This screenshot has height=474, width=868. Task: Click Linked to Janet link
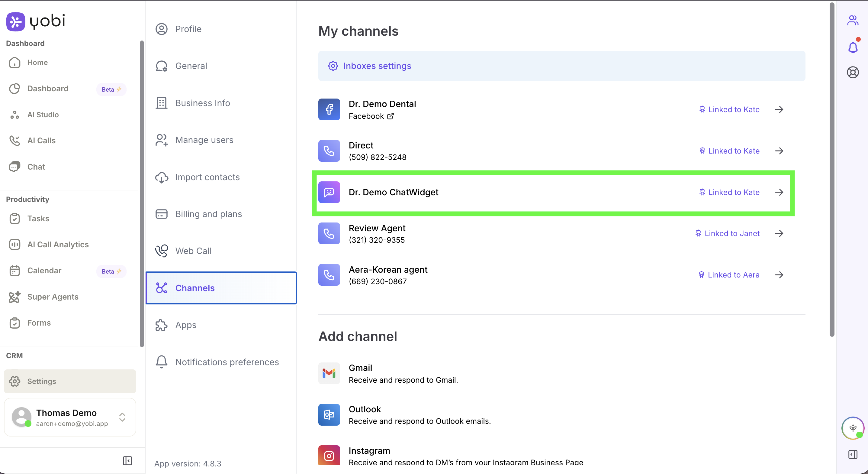(727, 233)
